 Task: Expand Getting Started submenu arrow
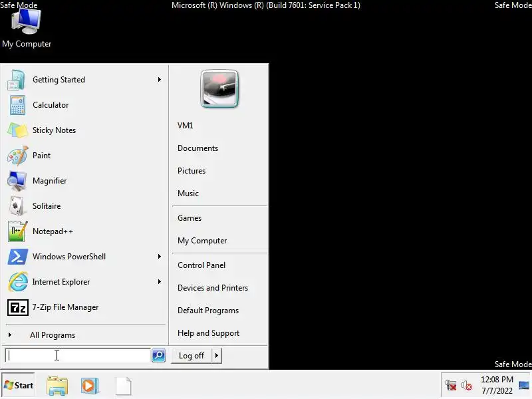point(160,79)
